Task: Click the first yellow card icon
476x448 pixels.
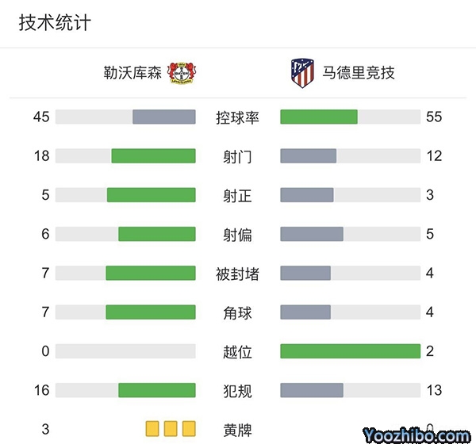Action: [x=152, y=429]
